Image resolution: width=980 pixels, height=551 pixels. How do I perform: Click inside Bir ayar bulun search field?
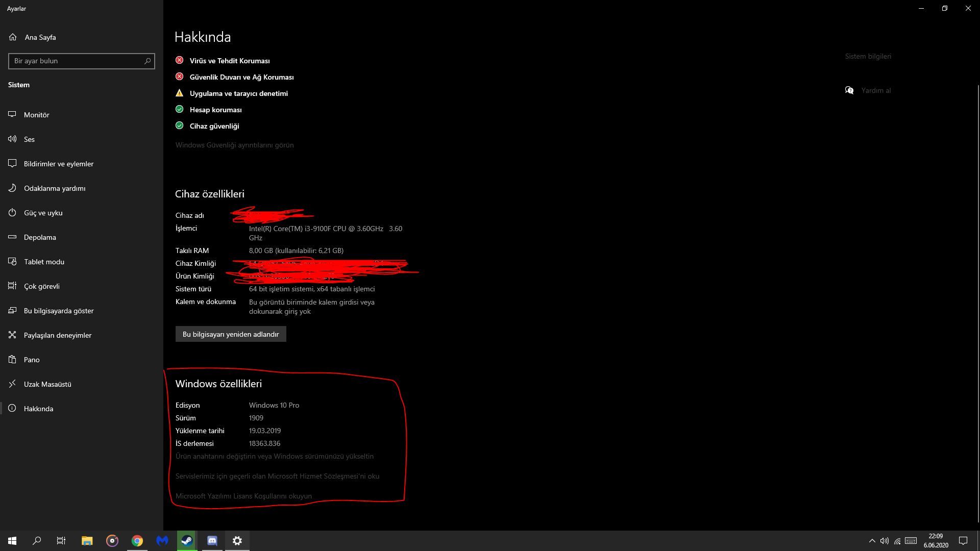point(77,61)
